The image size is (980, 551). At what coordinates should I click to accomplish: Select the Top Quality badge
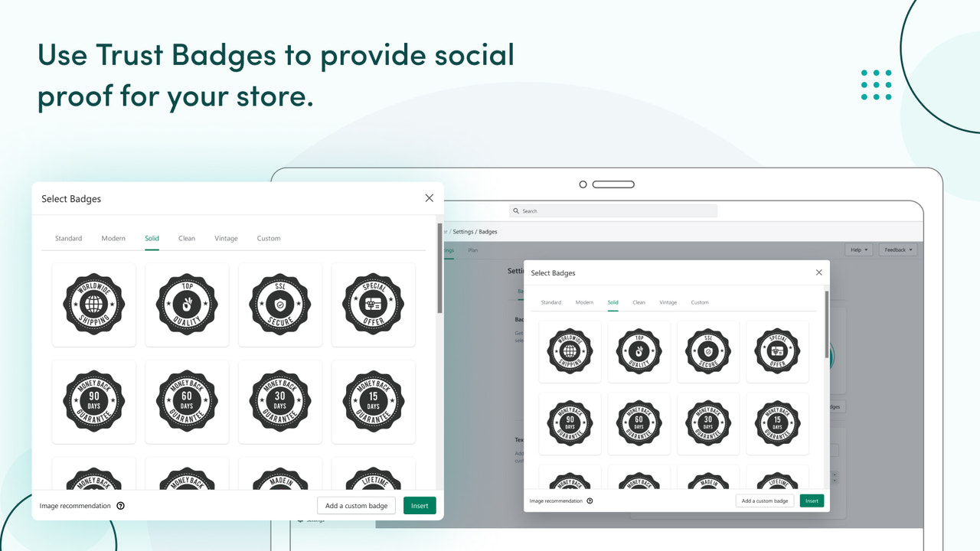187,304
